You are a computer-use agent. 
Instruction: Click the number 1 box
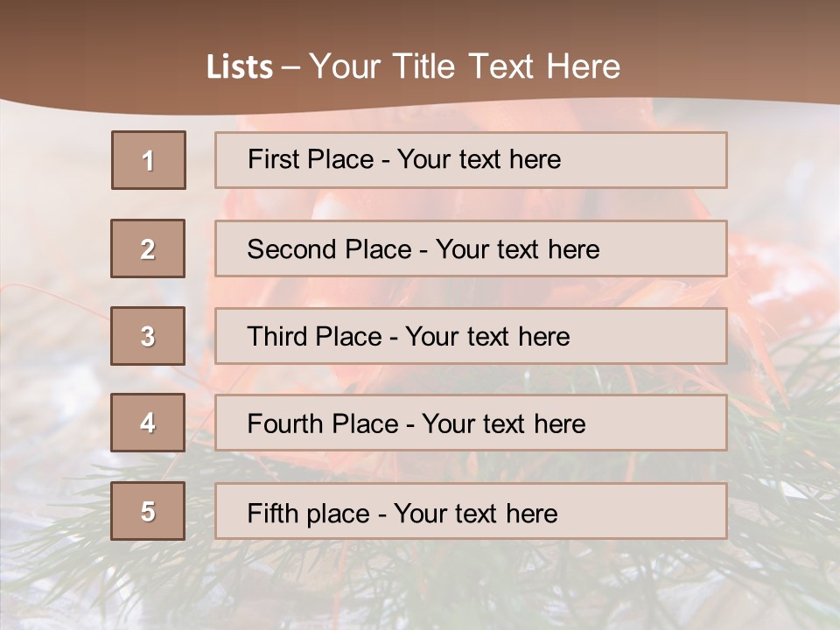[x=148, y=160]
